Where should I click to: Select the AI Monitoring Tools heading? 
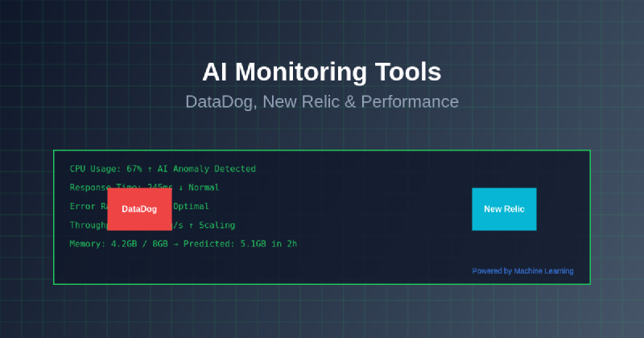pos(322,72)
